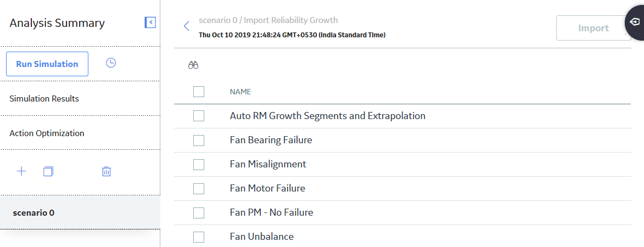Select the Fan Motor Failure checkbox
This screenshot has width=644, height=247.
pos(199,189)
